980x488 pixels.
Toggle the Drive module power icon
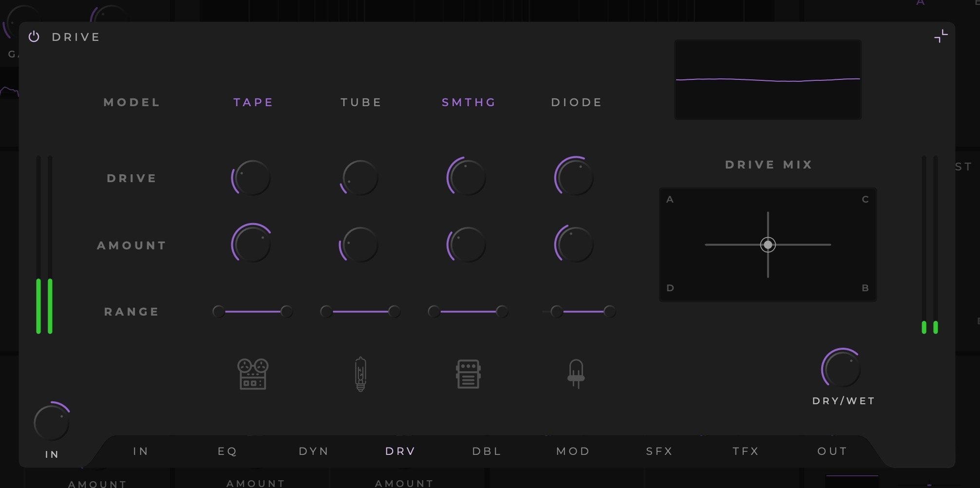click(34, 37)
